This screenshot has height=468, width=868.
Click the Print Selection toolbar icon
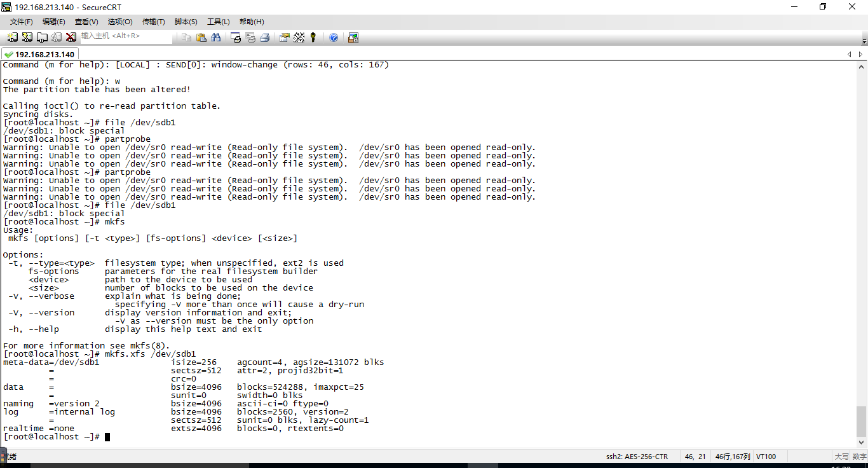pos(250,38)
